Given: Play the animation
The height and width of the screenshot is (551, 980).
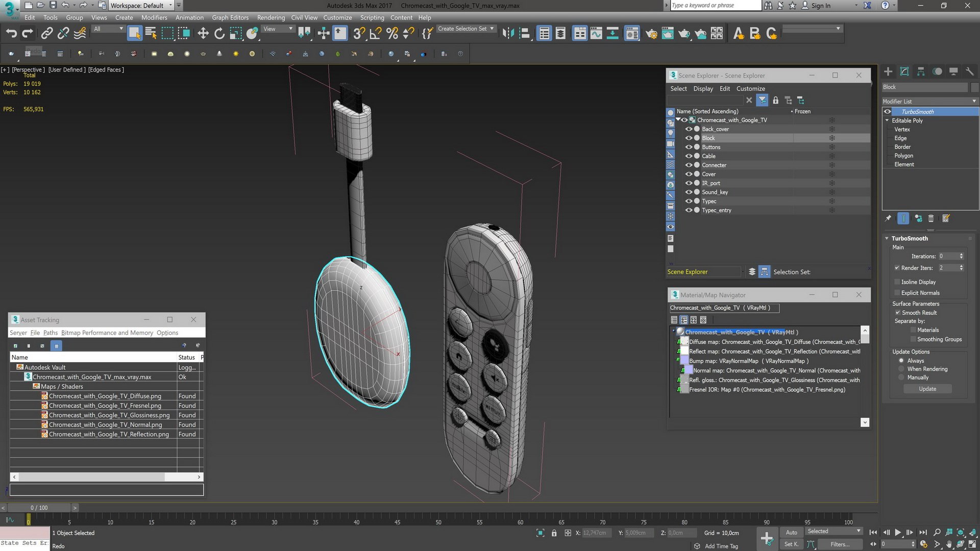Looking at the screenshot, I should [x=898, y=532].
